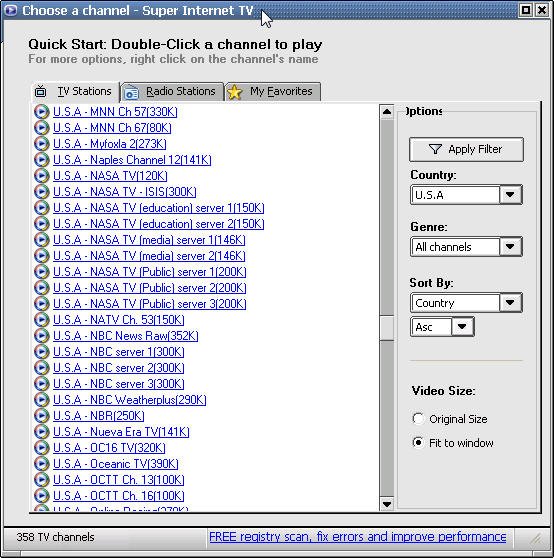Click play icon beside NASA education server 2
The width and height of the screenshot is (554, 558).
coord(41,224)
